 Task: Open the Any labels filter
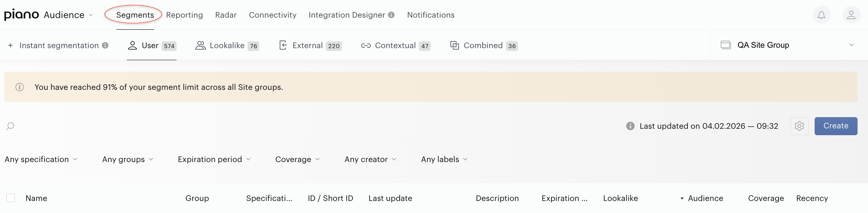point(444,159)
